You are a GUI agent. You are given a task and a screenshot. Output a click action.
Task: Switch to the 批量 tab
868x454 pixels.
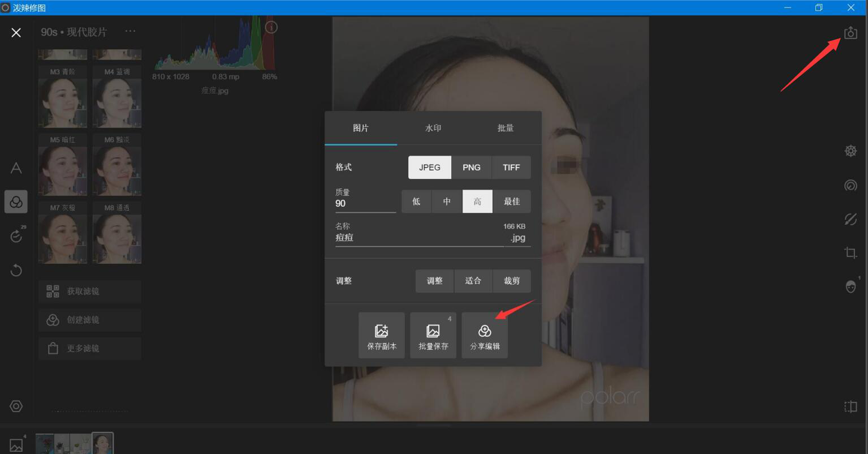click(506, 128)
